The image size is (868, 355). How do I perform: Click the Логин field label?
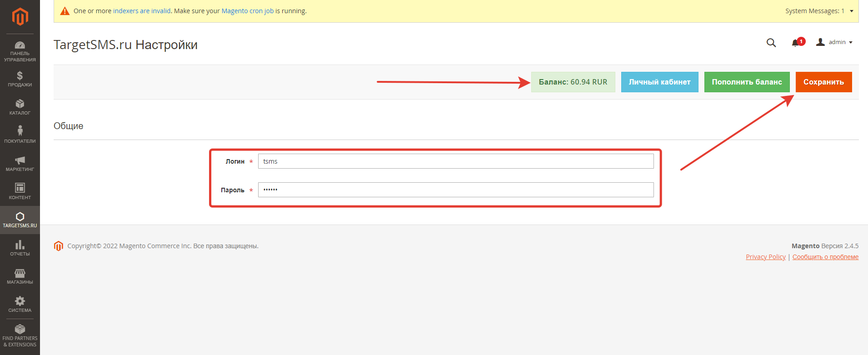tap(235, 161)
